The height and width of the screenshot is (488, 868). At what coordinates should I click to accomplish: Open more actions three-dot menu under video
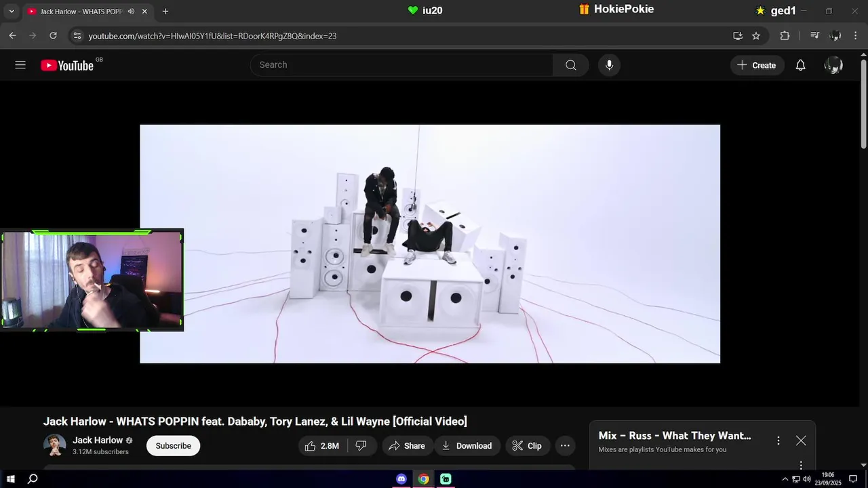click(x=565, y=445)
